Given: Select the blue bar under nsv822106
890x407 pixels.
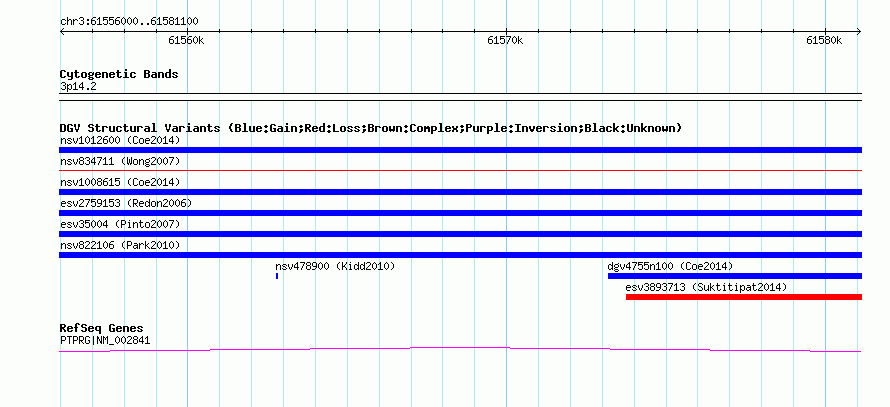Looking at the screenshot, I should coord(460,255).
